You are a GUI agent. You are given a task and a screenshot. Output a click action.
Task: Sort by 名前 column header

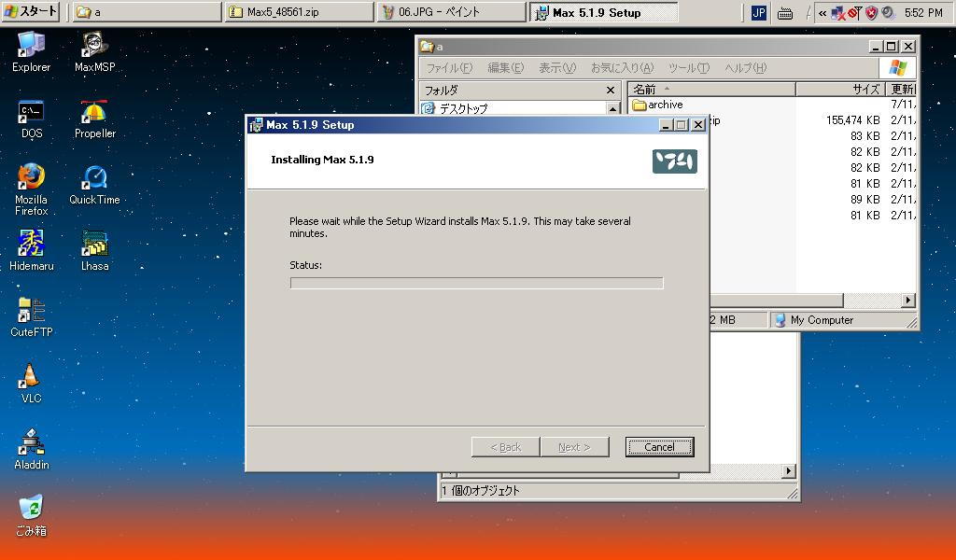(x=711, y=90)
